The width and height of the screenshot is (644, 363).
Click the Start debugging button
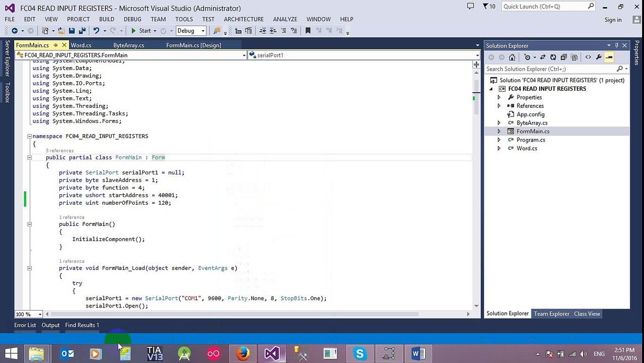141,31
